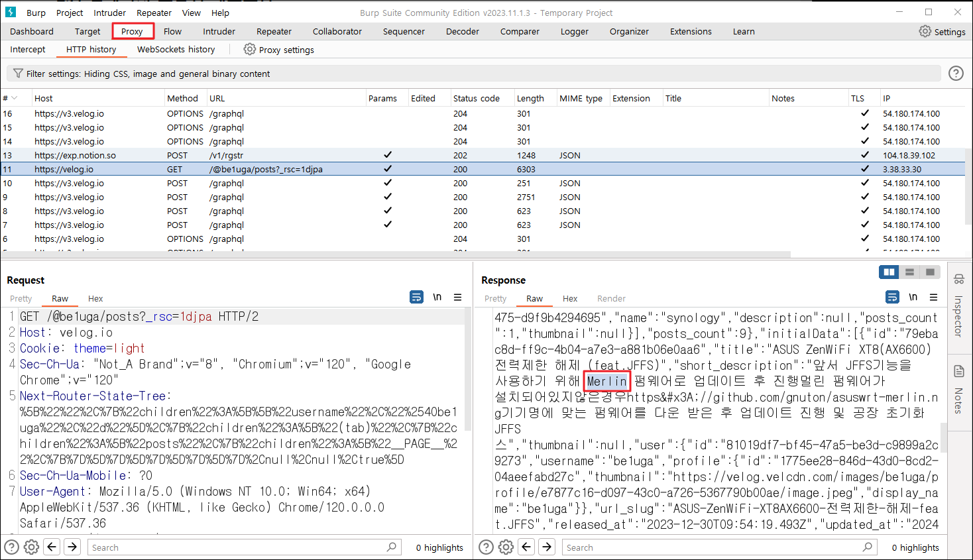The width and height of the screenshot is (973, 560).
Task: Go to next Response search match
Action: tap(547, 547)
